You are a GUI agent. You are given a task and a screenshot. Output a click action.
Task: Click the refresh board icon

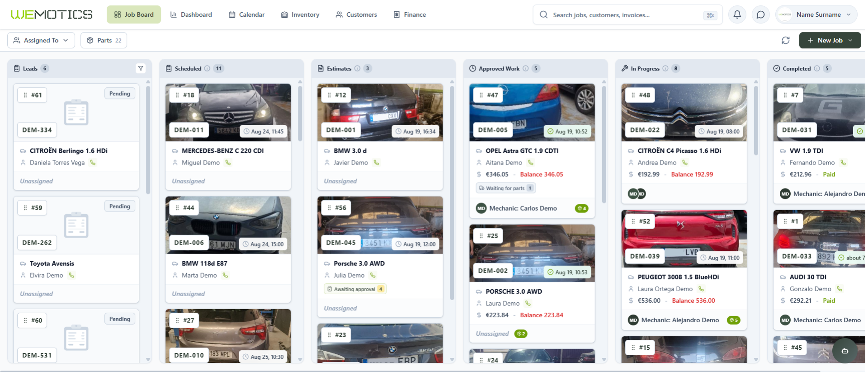point(786,40)
